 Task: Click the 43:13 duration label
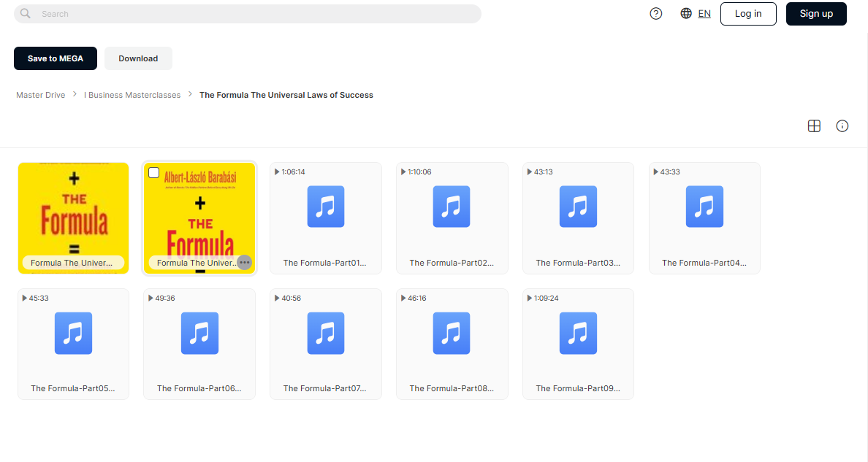[x=543, y=172]
